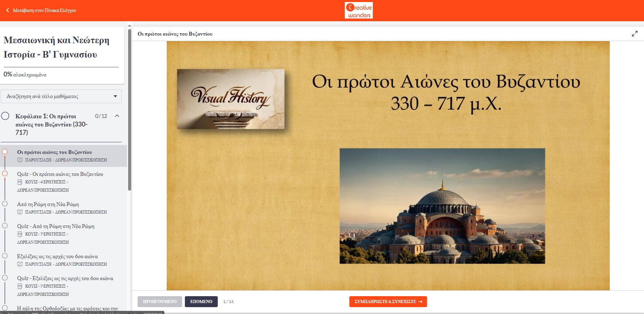Click quiz icon next to ΚΟΥΙΖ · 4 ΕΡΩΤΗΣΕΙΣ

(20, 182)
